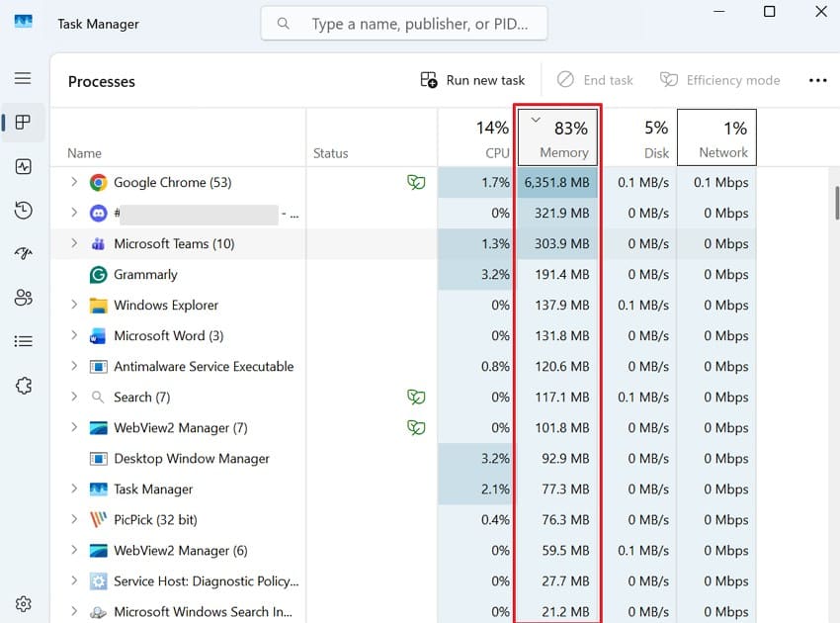
Task: Toggle Efficiency mode button
Action: pyautogui.click(x=720, y=80)
